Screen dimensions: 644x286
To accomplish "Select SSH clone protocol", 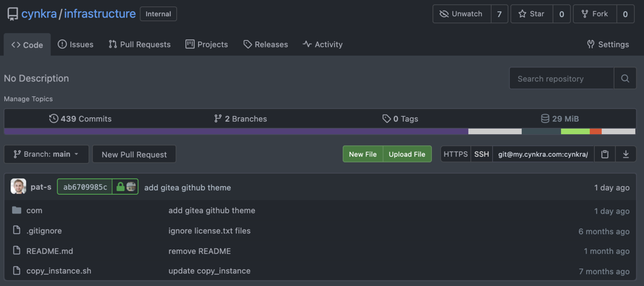I will 481,154.
